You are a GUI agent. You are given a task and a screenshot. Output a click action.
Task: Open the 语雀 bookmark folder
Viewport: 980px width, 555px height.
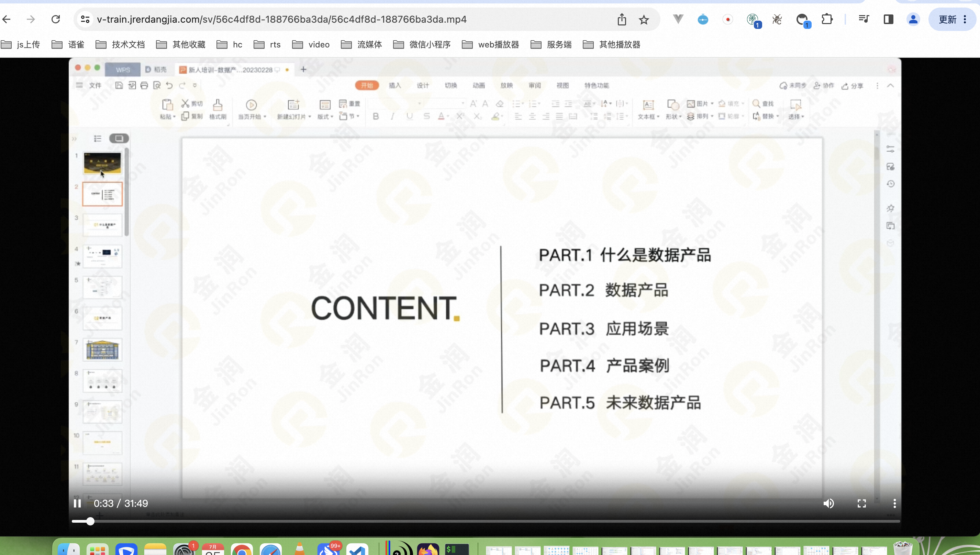click(x=68, y=45)
